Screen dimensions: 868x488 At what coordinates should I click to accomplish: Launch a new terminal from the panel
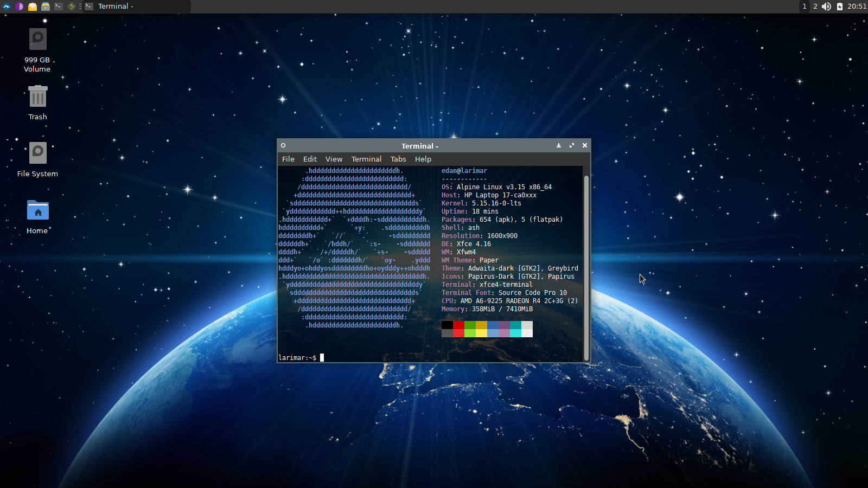point(59,7)
